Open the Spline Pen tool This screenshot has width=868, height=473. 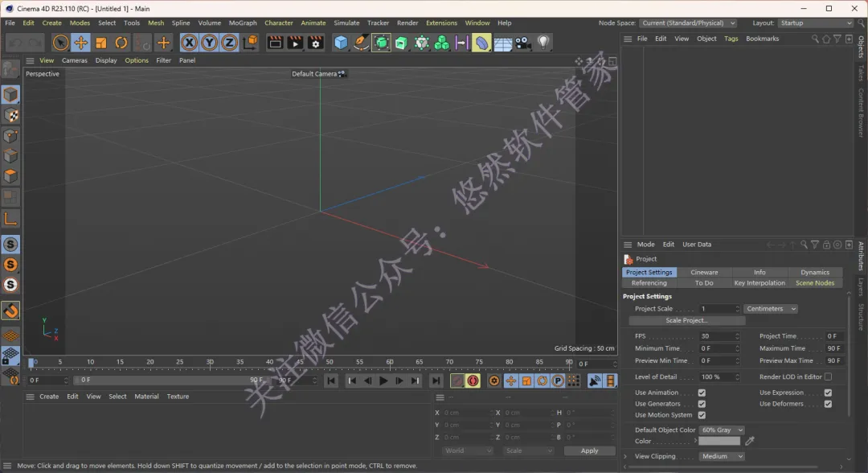(361, 43)
